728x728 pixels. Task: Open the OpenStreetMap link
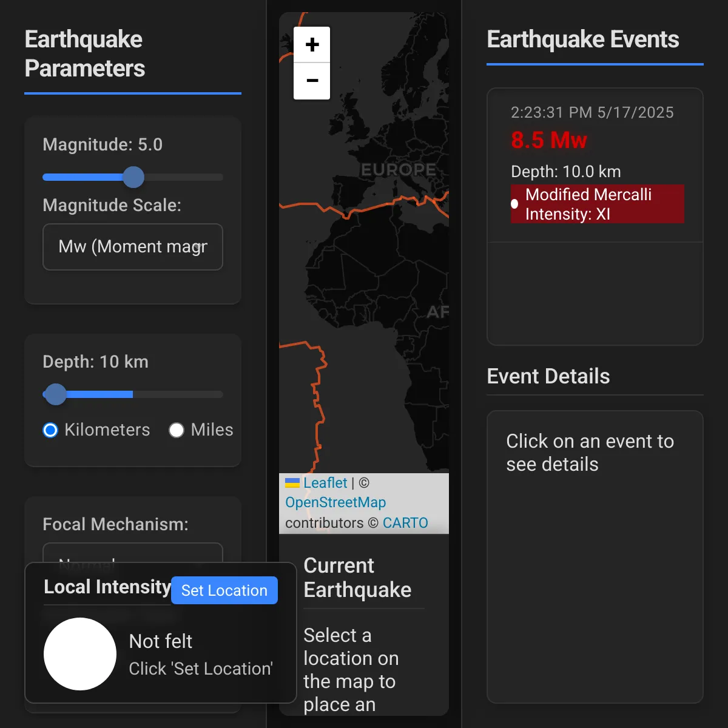pos(335,502)
